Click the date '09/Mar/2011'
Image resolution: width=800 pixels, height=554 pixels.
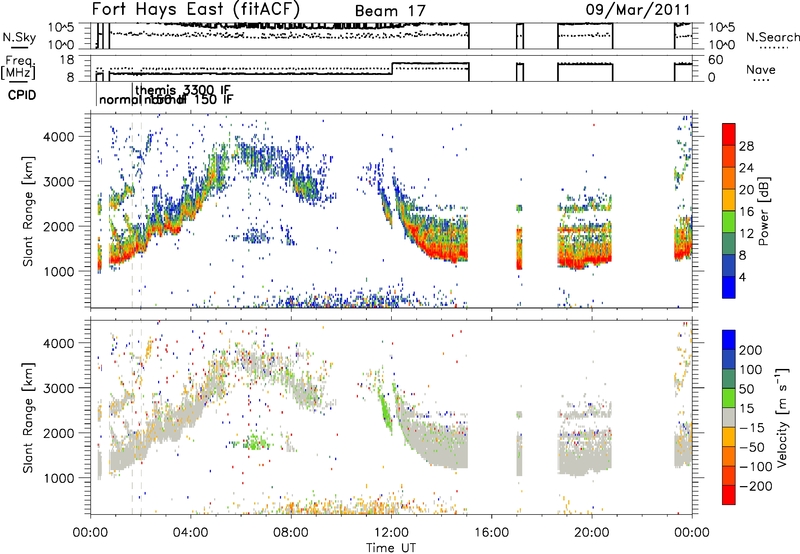pyautogui.click(x=637, y=9)
